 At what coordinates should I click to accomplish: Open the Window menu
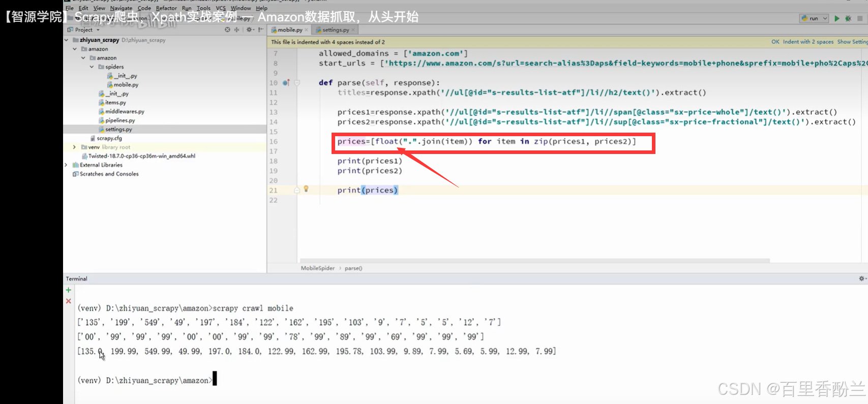(241, 8)
